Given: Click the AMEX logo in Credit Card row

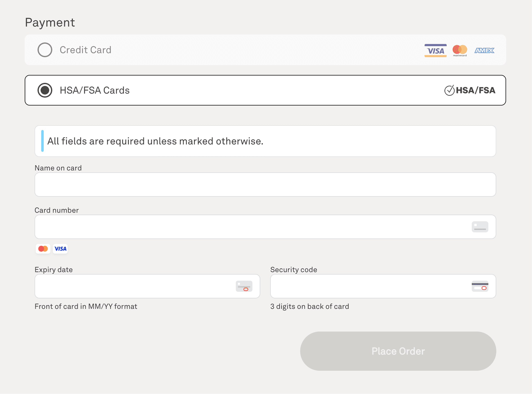Looking at the screenshot, I should [484, 50].
